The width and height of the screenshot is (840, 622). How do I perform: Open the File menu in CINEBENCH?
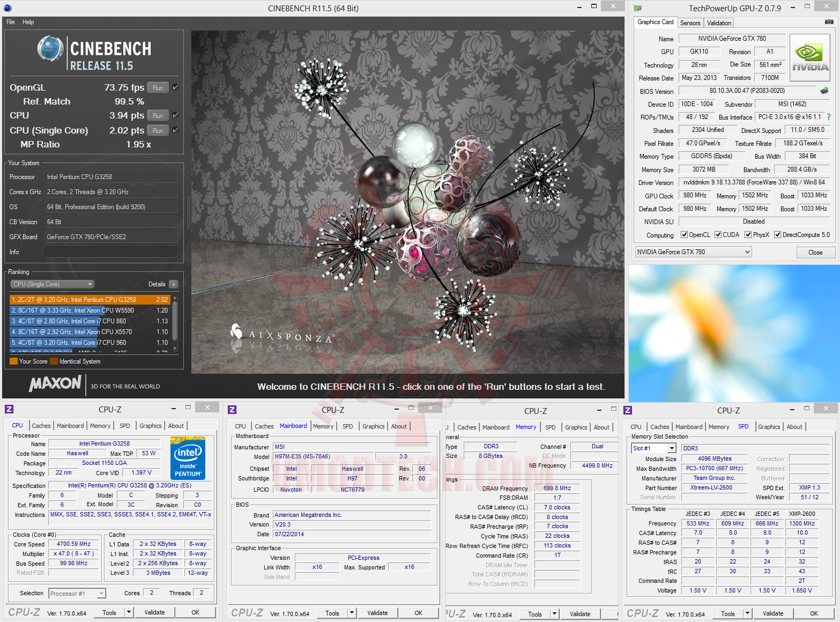tap(11, 22)
